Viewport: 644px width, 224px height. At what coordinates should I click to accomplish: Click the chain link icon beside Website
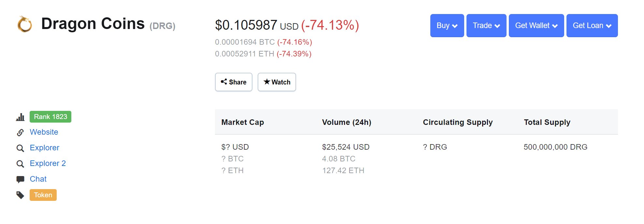[20, 132]
